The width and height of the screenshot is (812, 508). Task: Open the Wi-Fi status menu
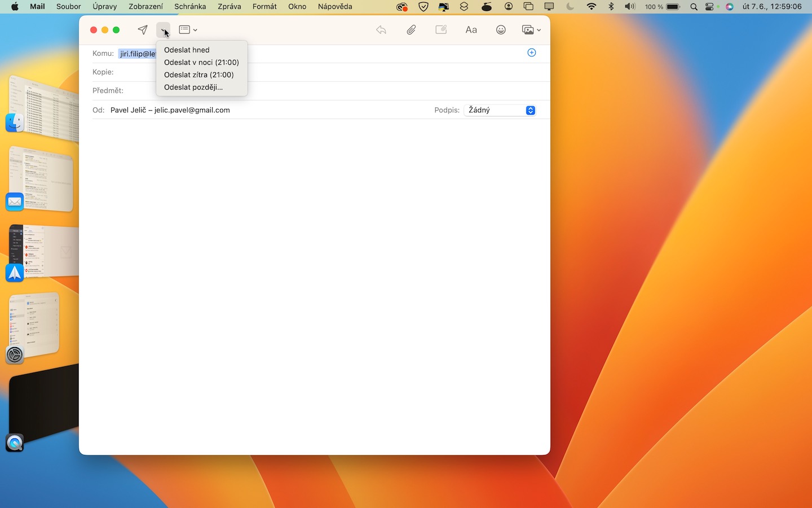click(591, 7)
